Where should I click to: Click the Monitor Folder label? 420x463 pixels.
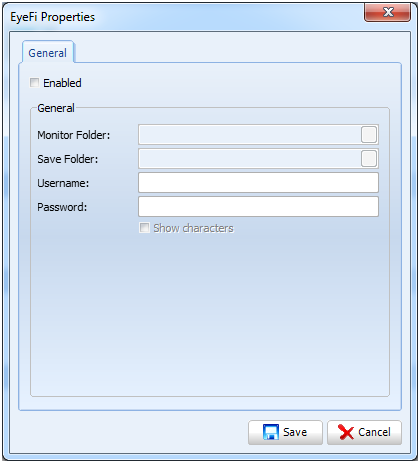74,135
